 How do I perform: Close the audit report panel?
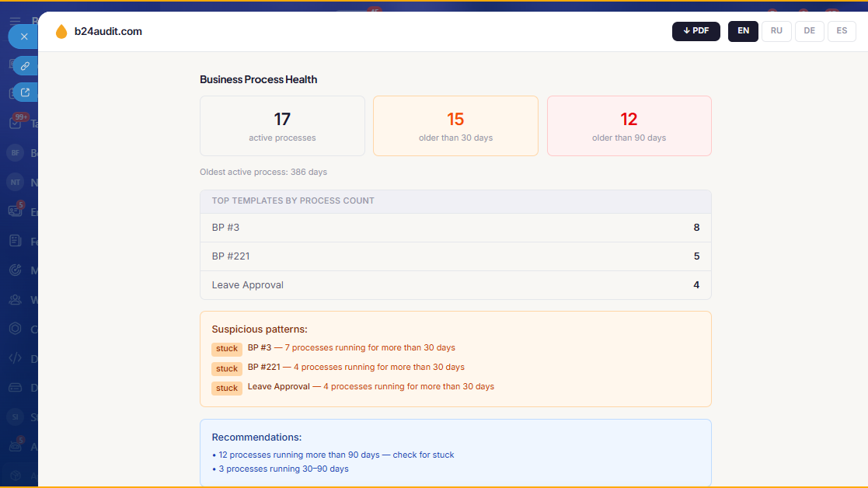(x=24, y=37)
